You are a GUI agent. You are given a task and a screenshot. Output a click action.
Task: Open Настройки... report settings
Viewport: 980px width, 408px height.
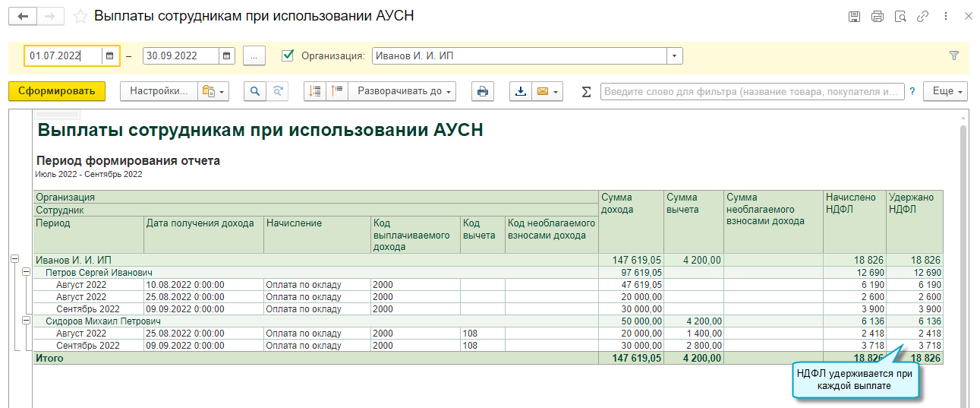(x=159, y=91)
